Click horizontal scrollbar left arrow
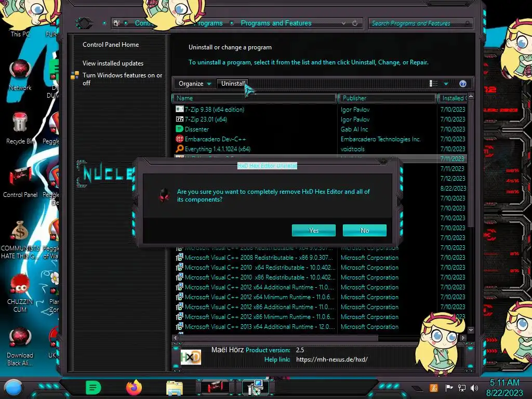This screenshot has height=399, width=532. [x=175, y=338]
